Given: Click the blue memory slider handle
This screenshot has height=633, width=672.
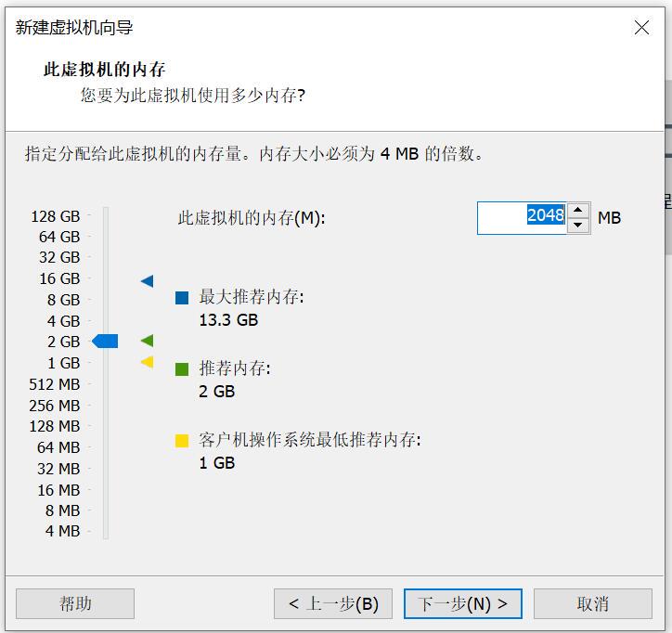Looking at the screenshot, I should [x=105, y=342].
